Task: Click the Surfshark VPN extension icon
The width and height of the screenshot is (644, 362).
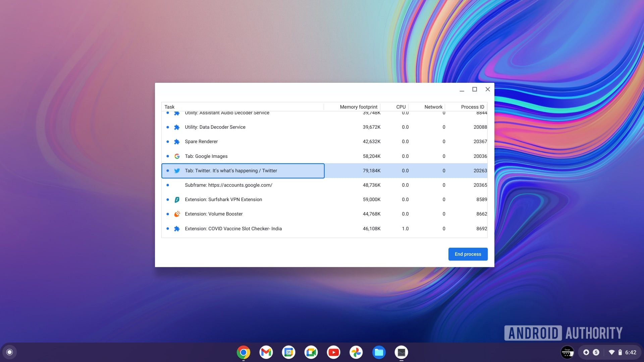Action: click(177, 199)
